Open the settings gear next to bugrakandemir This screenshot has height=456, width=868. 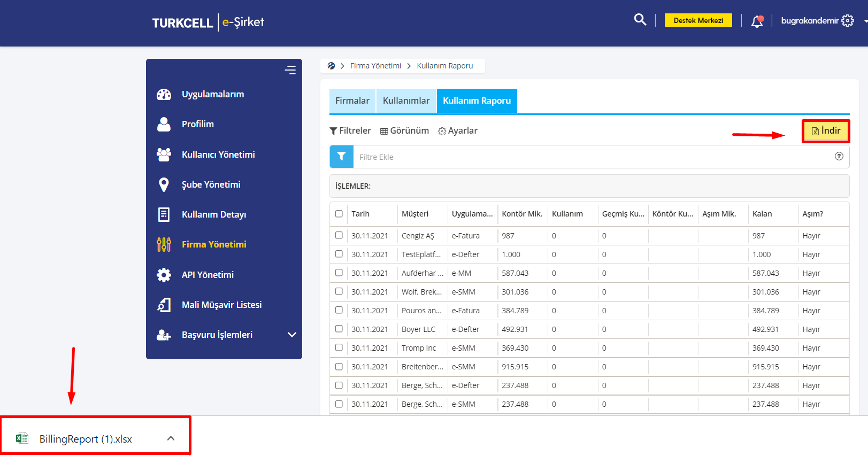[x=848, y=20]
